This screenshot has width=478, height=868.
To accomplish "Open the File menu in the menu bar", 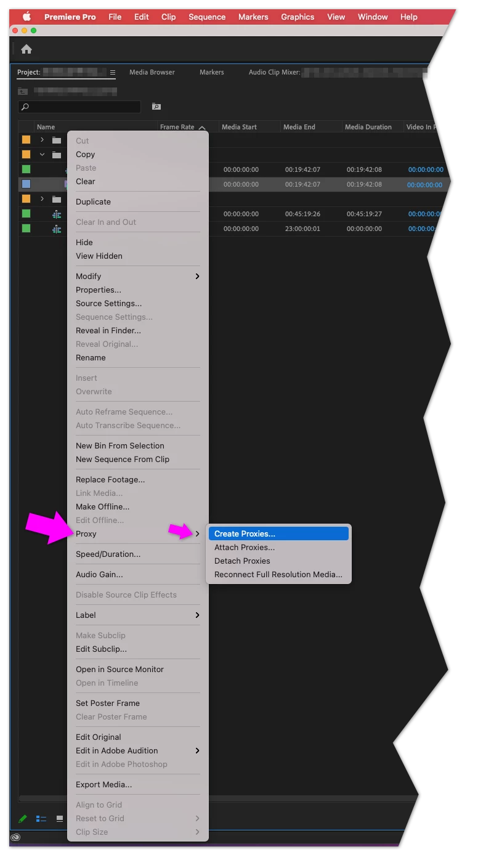I will pos(115,17).
